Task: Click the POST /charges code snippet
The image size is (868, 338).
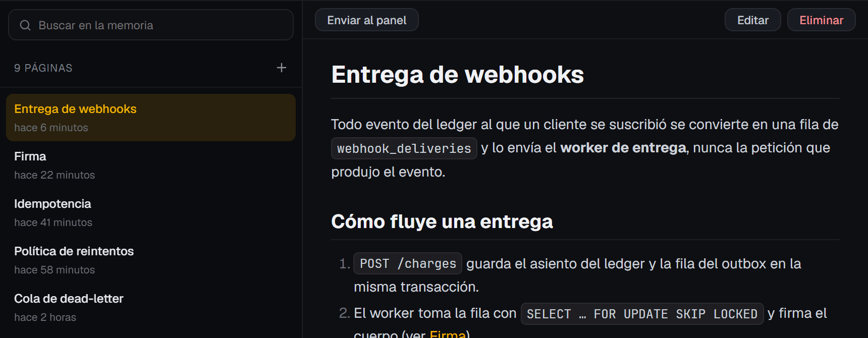Action: (x=408, y=263)
